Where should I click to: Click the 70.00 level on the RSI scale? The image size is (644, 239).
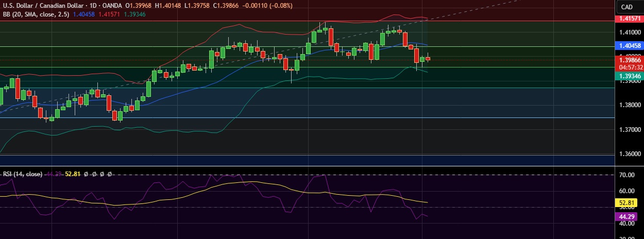click(x=626, y=176)
